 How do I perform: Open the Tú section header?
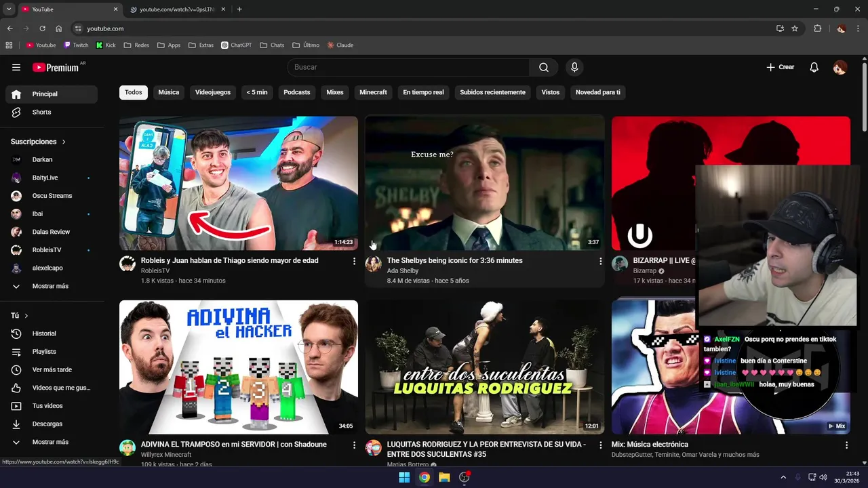[x=20, y=316]
